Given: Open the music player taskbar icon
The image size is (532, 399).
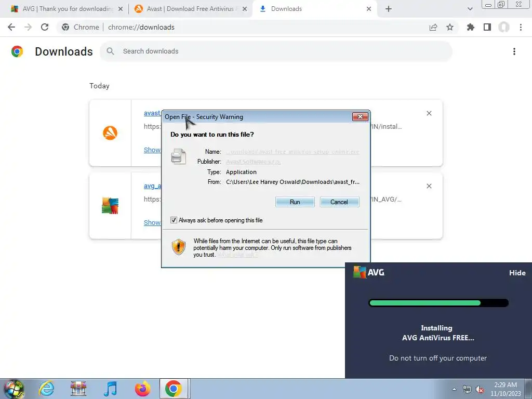Looking at the screenshot, I should tap(111, 389).
